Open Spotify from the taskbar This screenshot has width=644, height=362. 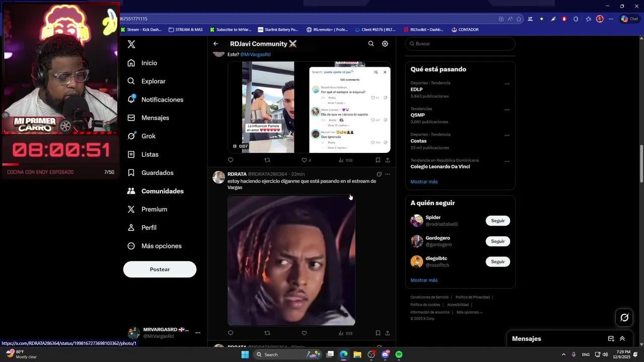coord(399,354)
